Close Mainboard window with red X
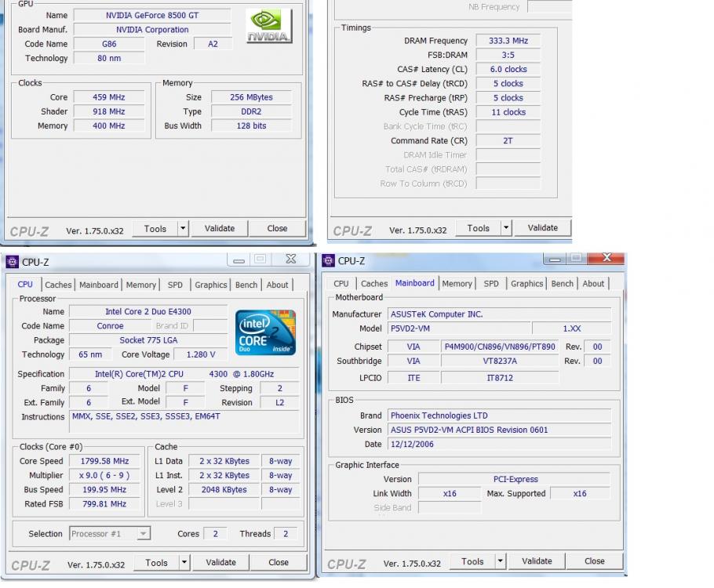 [x=607, y=258]
